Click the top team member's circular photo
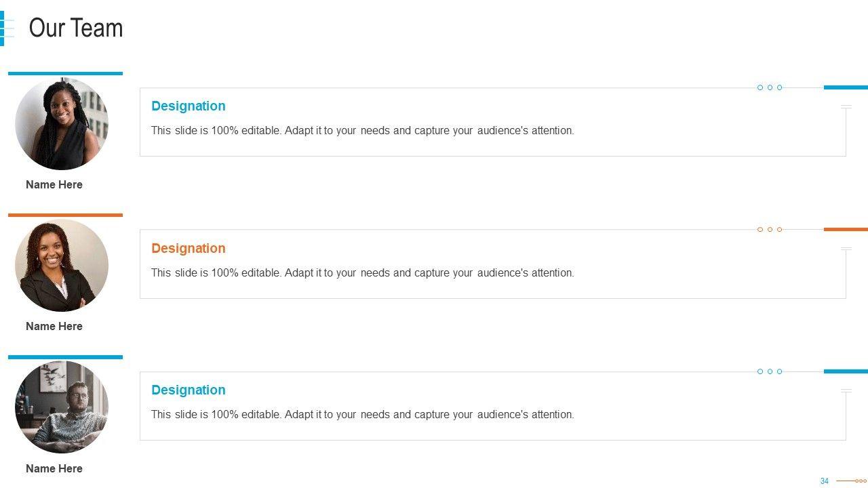868x488 pixels. tap(62, 123)
